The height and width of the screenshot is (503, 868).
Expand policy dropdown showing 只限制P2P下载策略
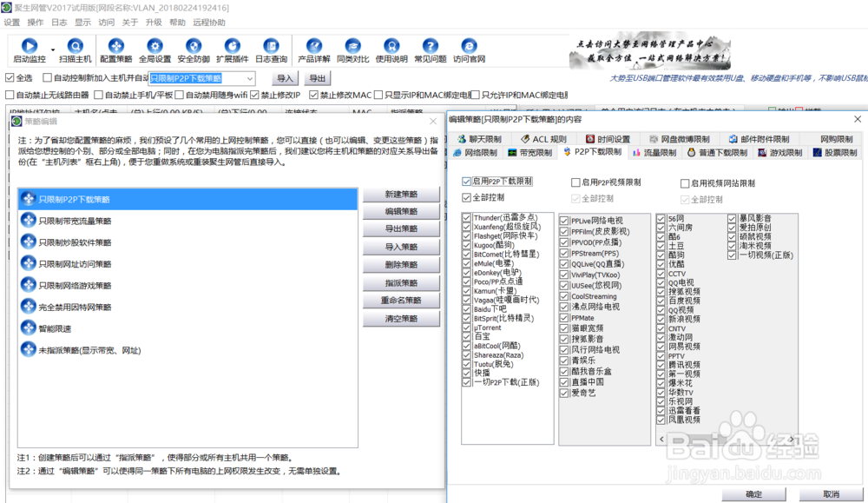(250, 78)
